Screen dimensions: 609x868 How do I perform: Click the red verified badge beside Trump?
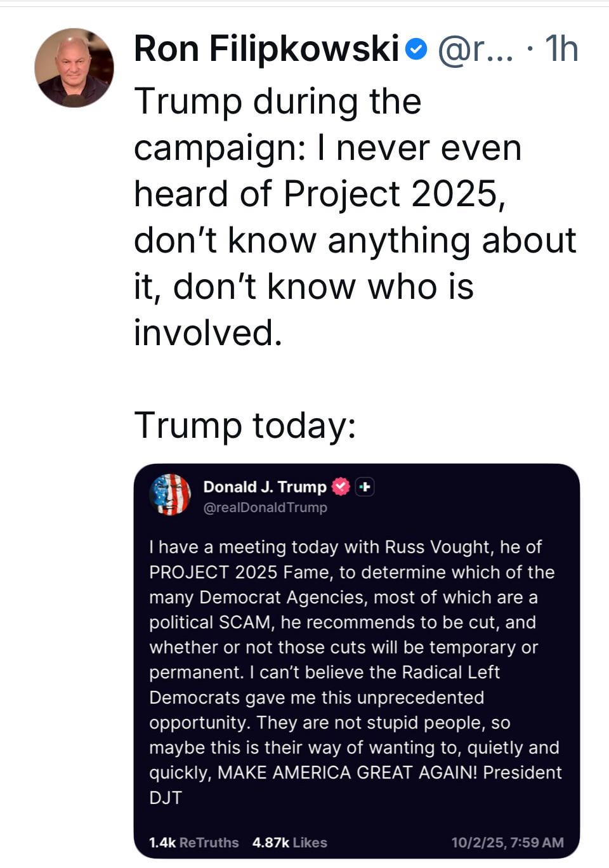[341, 487]
